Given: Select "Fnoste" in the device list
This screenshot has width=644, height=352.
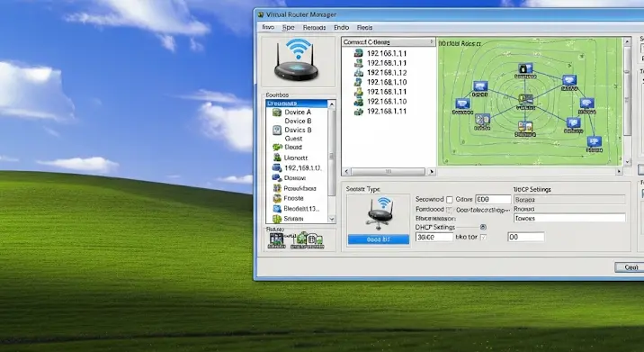Looking at the screenshot, I should pos(293,198).
